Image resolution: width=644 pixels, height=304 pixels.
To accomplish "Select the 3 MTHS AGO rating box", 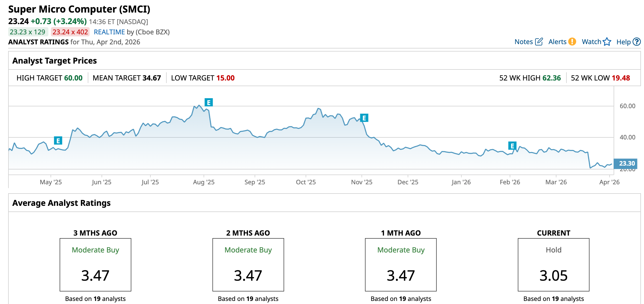I will [x=95, y=265].
